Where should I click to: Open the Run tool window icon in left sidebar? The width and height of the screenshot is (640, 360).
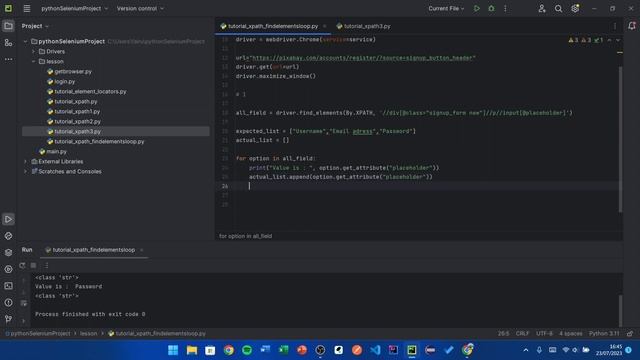coord(8,219)
